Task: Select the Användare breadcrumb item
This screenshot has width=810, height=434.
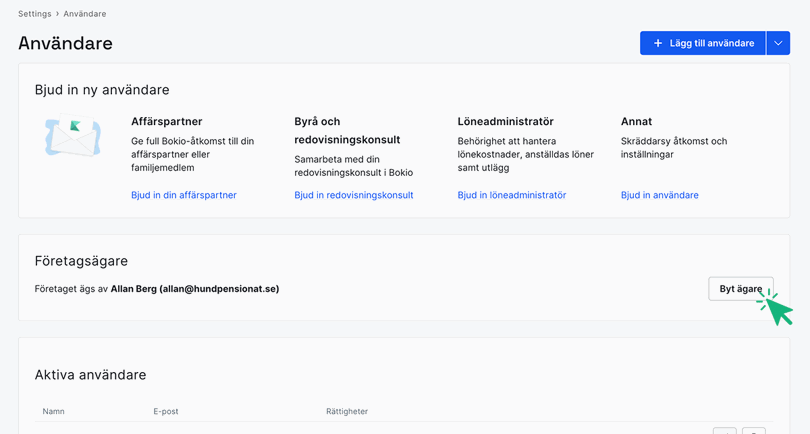Action: pyautogui.click(x=85, y=14)
